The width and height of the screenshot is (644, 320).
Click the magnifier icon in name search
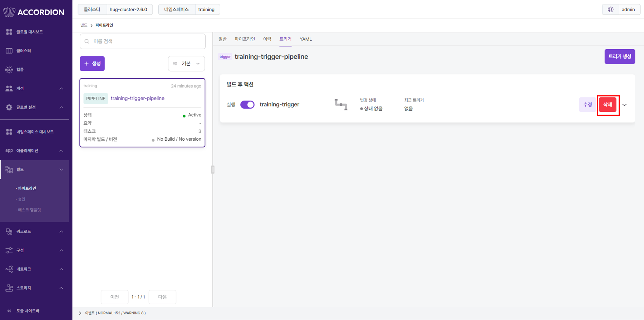click(x=87, y=41)
